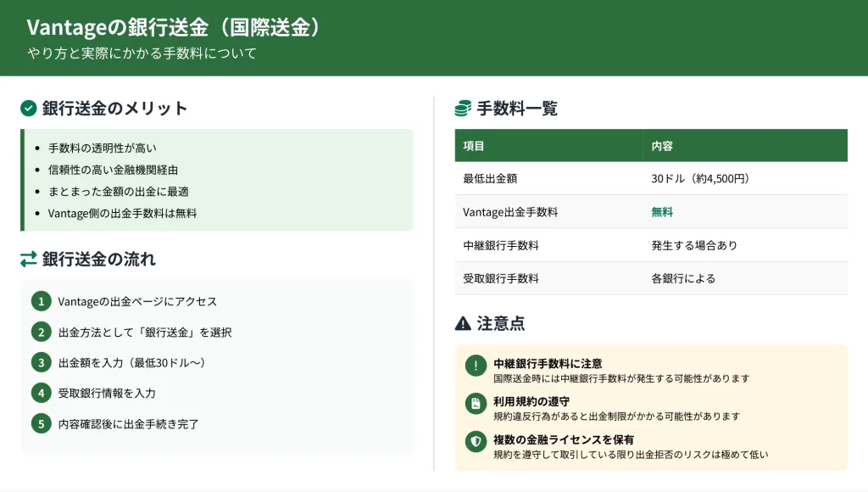Screen dimensions: 868x492
Task: Click the 各銀行による table cell
Action: pyautogui.click(x=683, y=278)
